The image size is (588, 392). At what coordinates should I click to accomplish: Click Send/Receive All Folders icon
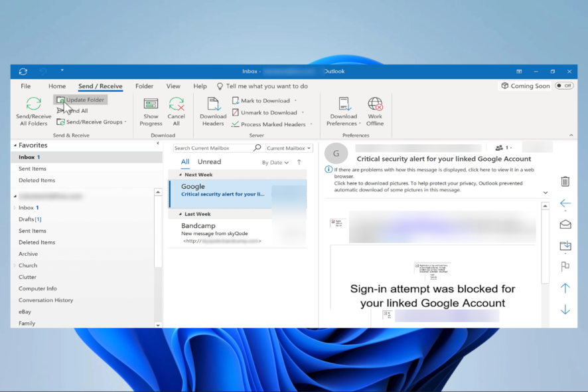33,104
